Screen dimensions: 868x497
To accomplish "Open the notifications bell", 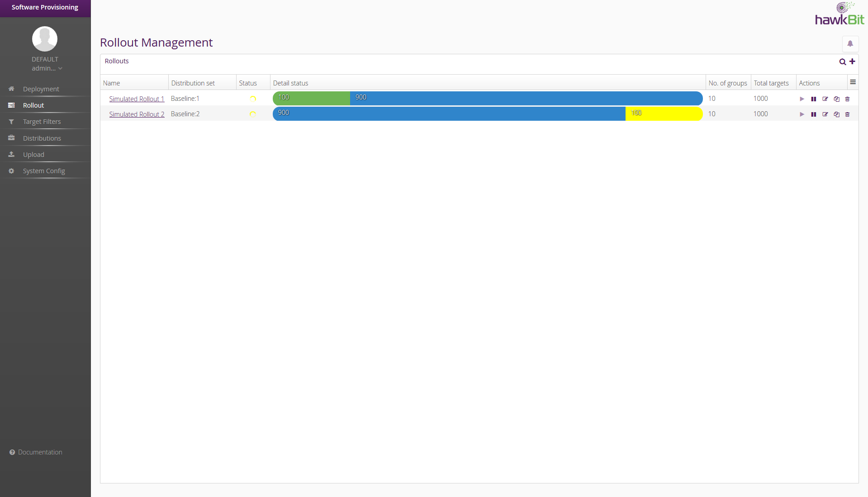I will 850,44.
